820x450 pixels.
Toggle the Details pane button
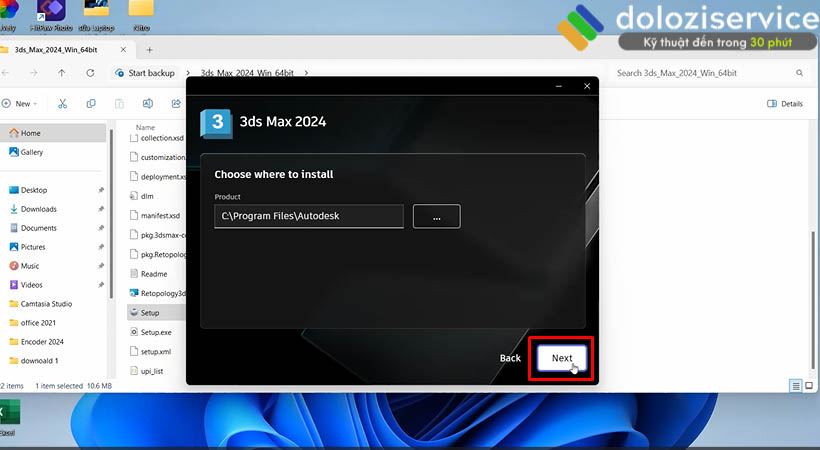click(x=785, y=103)
